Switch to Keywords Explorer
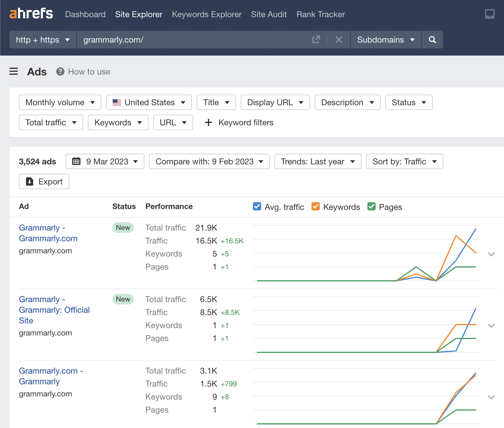 pyautogui.click(x=206, y=14)
